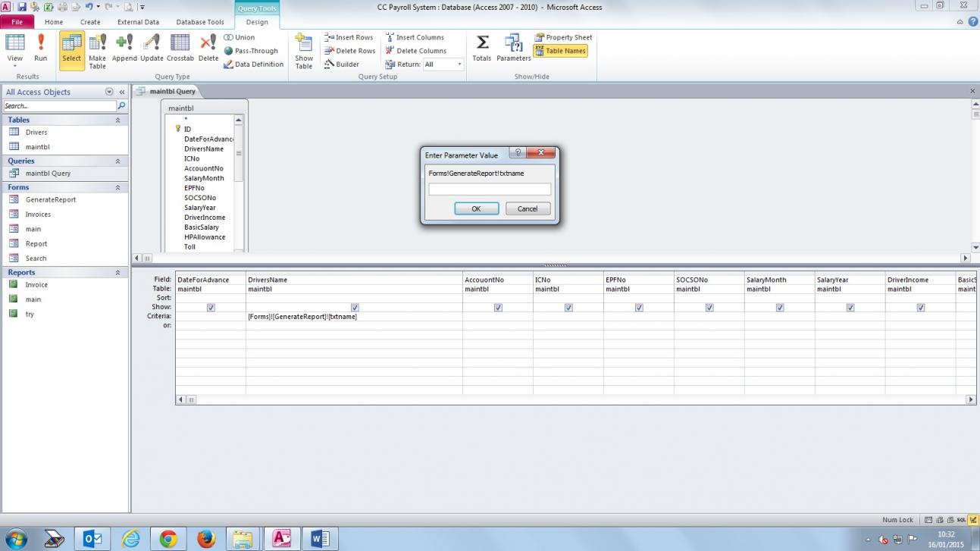Show the Property Sheet
This screenshot has height=551, width=980.
pyautogui.click(x=563, y=37)
